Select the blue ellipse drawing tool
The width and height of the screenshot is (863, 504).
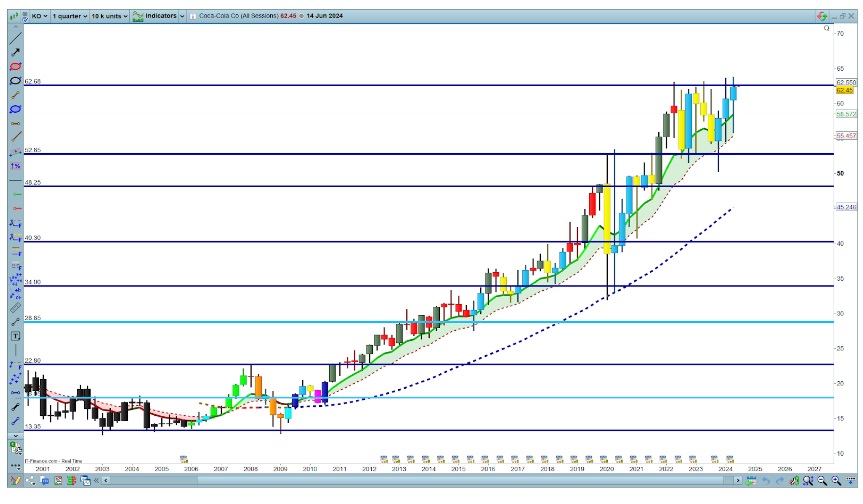[15, 108]
